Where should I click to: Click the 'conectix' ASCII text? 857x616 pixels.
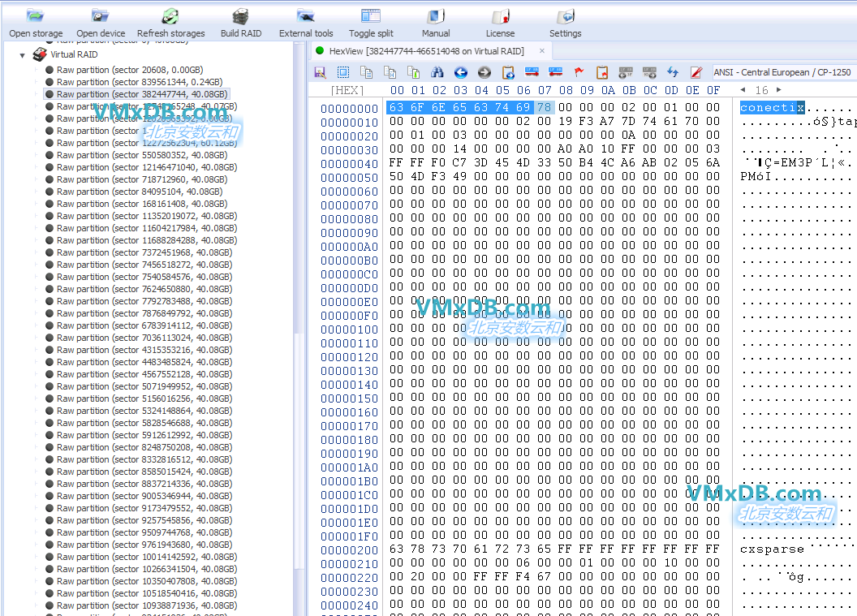[x=773, y=108]
